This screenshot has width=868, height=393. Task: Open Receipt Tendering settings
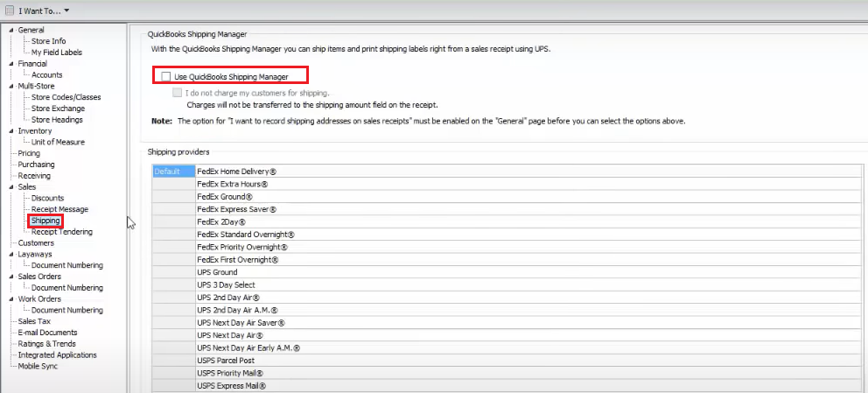point(62,231)
